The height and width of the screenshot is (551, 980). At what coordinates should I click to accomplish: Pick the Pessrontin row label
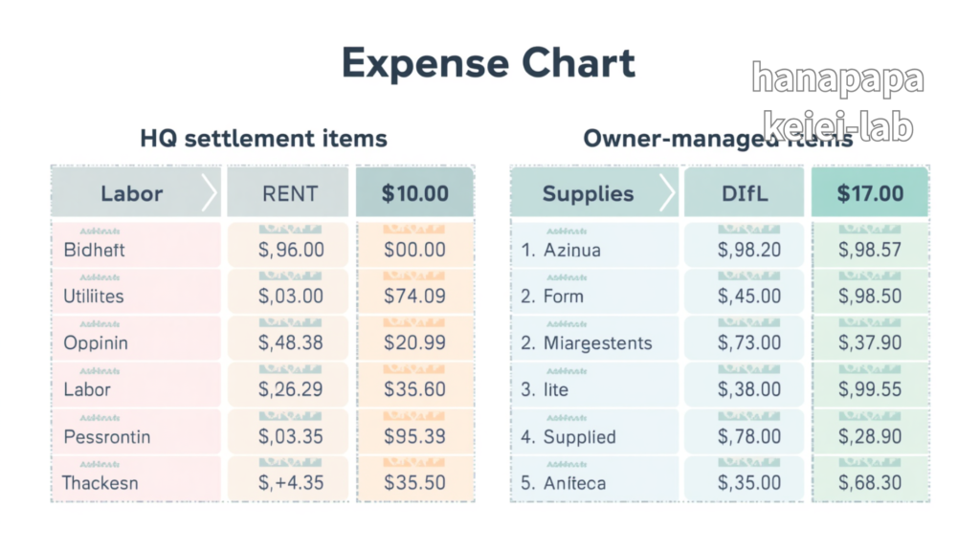tap(106, 437)
